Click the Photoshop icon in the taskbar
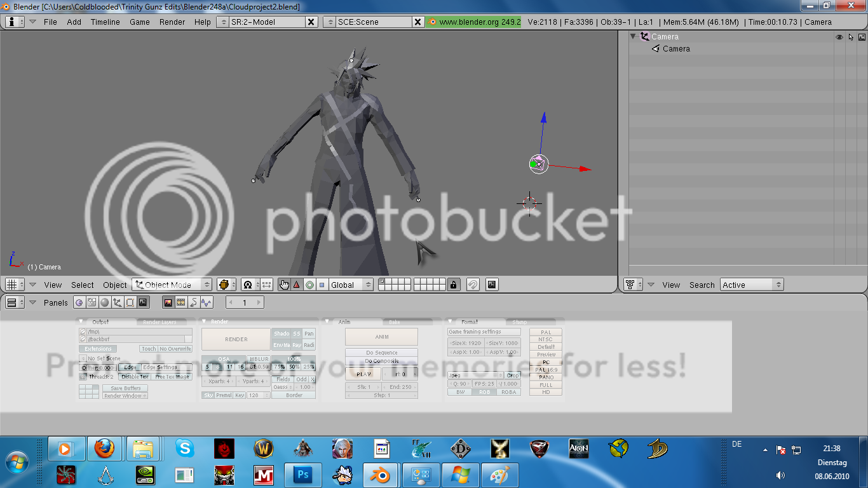The image size is (868, 488). click(x=304, y=475)
